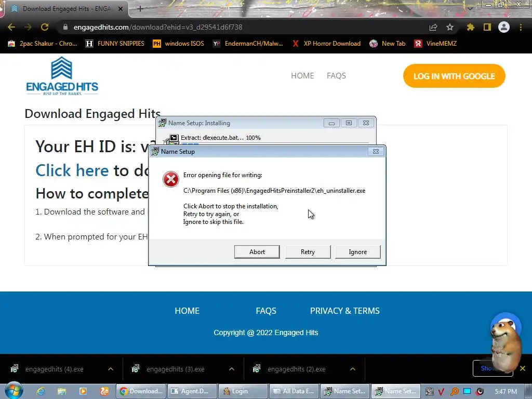Open the Extensions puzzle icon
This screenshot has width=532, height=399.
[470, 27]
